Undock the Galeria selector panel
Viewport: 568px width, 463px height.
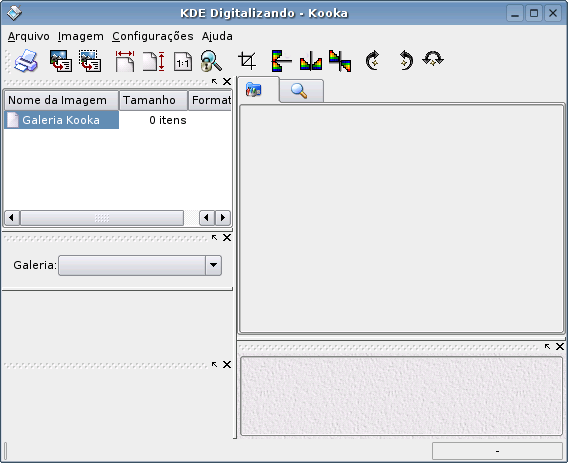point(214,238)
